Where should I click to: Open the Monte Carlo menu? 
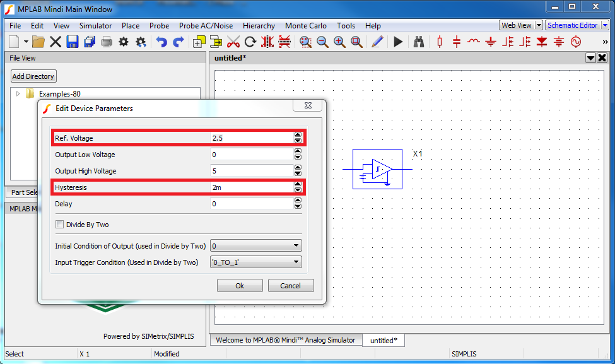coord(306,26)
